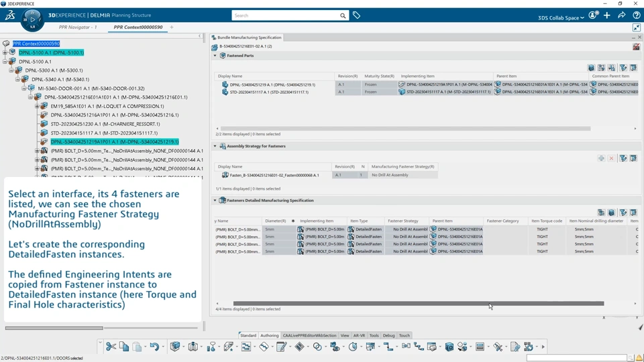Click the tag icon next to search bar
Viewport: 644px width, 362px height.
[x=356, y=15]
